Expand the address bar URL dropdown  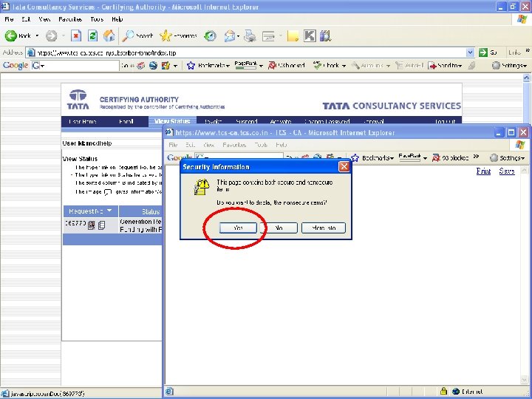[470, 52]
